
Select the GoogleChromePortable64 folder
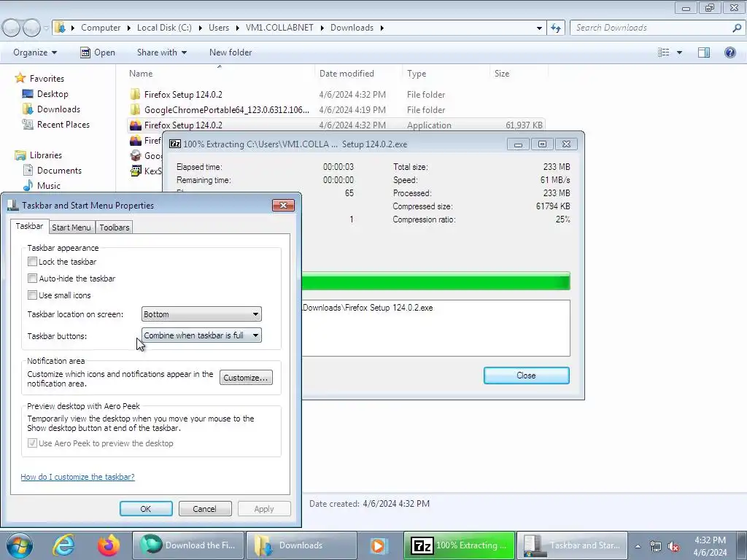coord(220,110)
